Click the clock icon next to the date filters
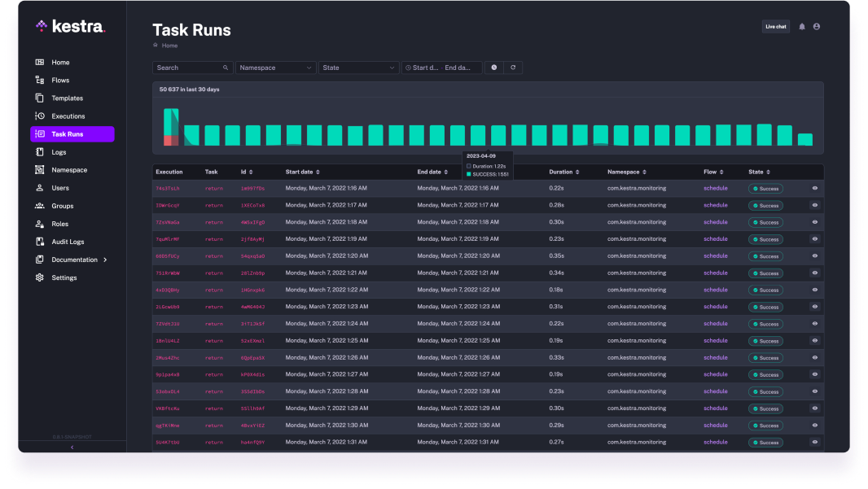Viewport: 868px width, 489px height. [x=493, y=68]
